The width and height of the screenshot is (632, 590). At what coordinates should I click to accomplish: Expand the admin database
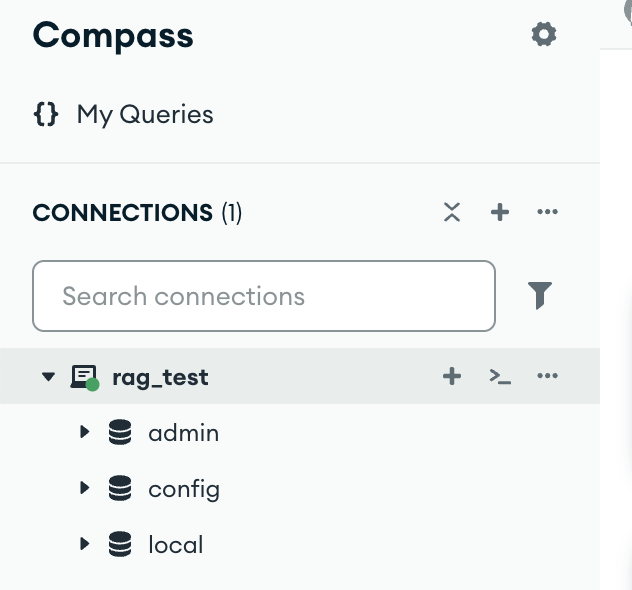point(85,432)
